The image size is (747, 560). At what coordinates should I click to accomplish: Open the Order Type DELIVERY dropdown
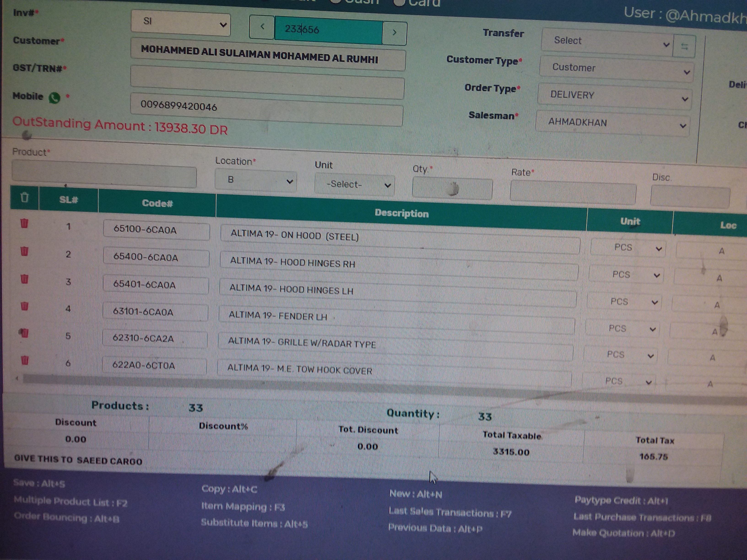[615, 96]
